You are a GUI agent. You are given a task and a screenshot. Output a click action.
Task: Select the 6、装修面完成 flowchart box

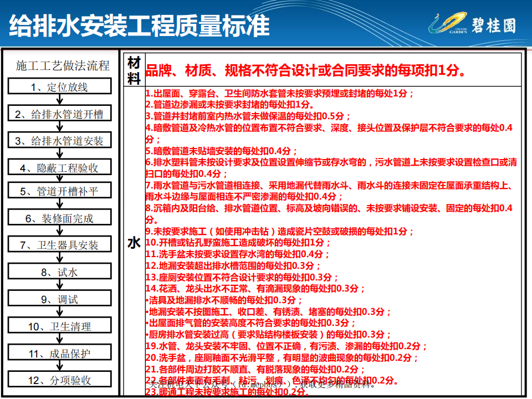click(60, 218)
